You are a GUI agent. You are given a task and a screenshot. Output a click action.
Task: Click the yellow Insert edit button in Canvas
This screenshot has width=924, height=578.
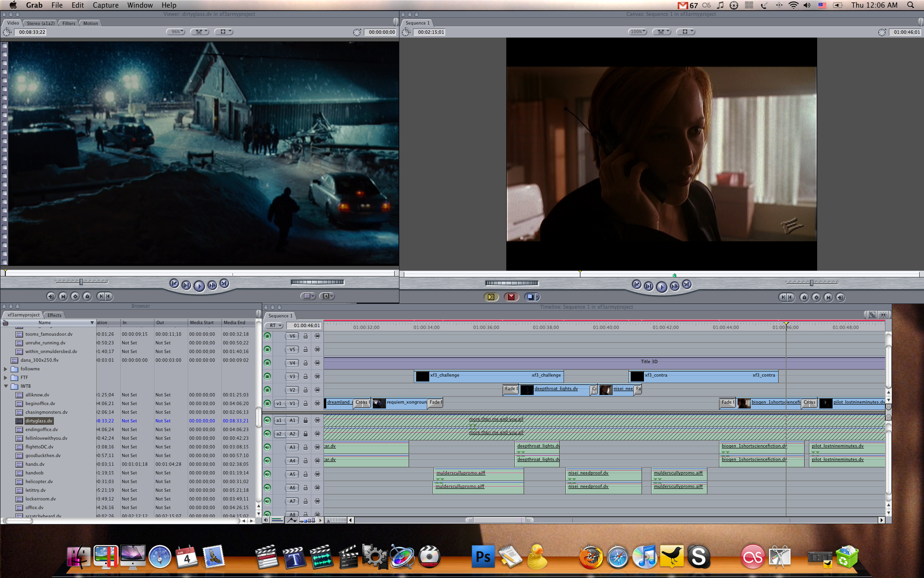490,297
